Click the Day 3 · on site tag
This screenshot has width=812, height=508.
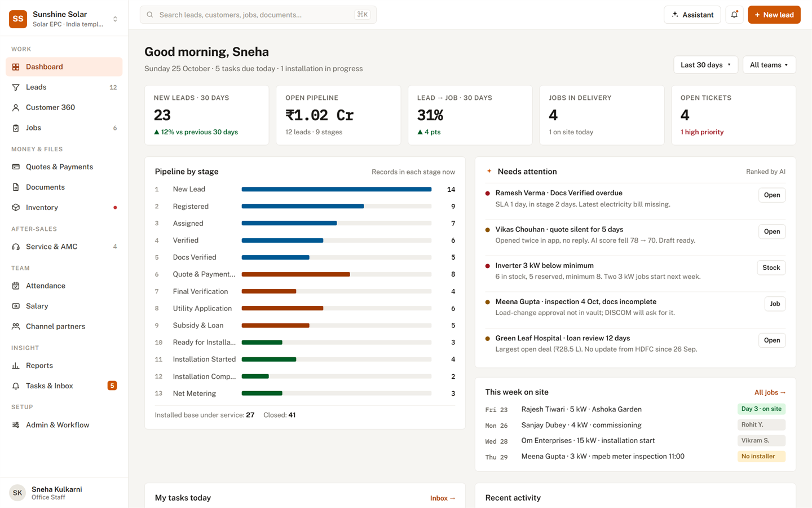761,409
